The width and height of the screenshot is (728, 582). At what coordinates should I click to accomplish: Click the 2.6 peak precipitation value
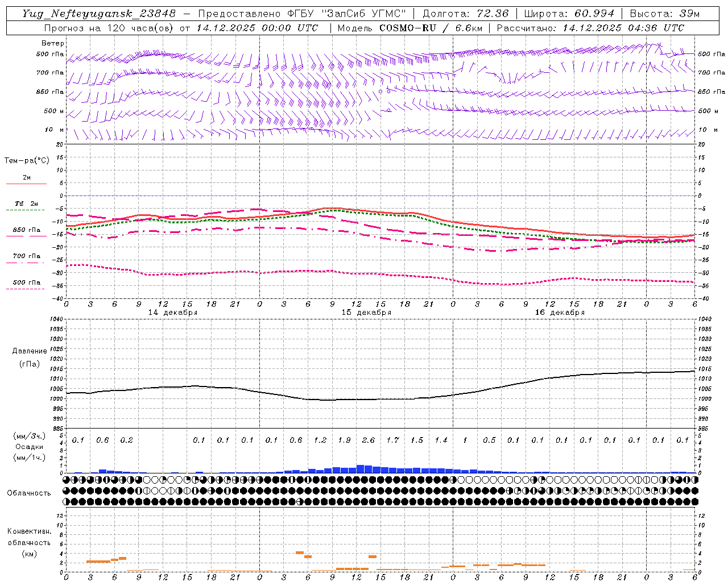point(369,440)
